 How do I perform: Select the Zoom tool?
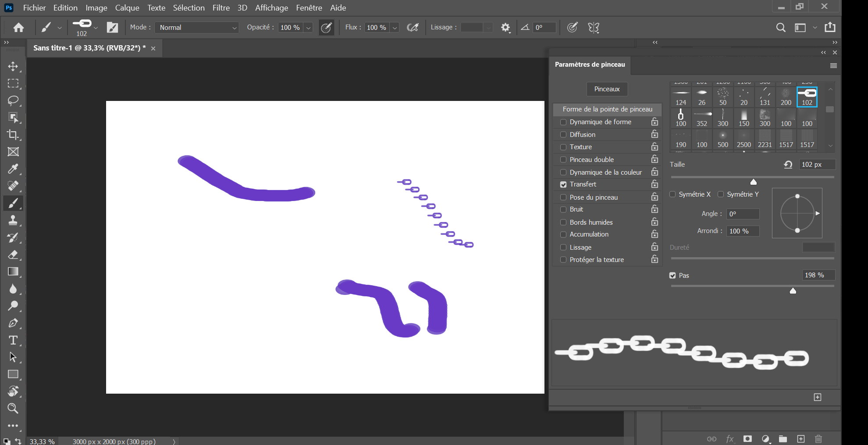click(13, 408)
